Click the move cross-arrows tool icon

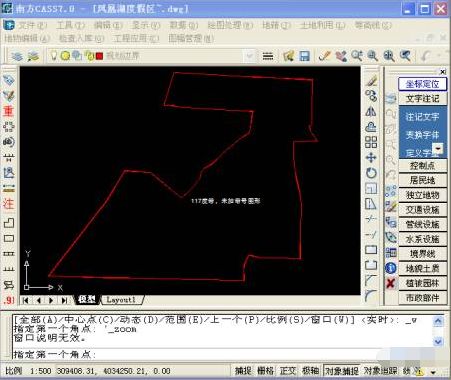pos(371,157)
